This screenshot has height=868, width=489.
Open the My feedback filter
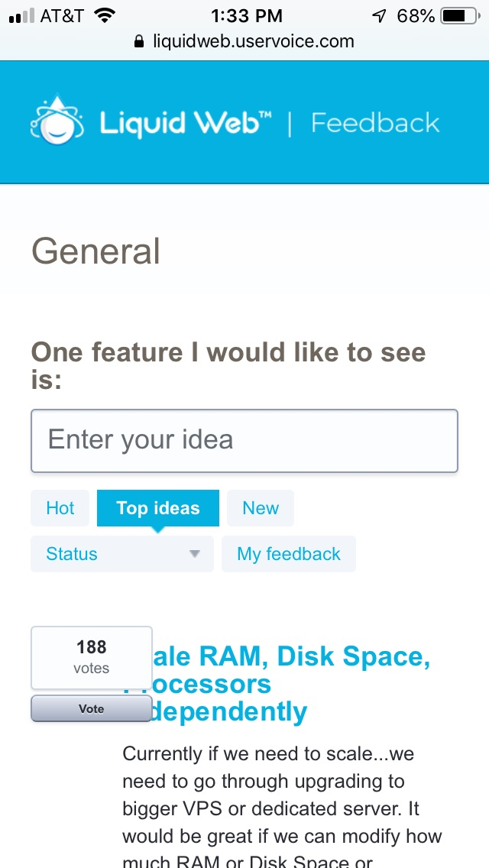[289, 553]
